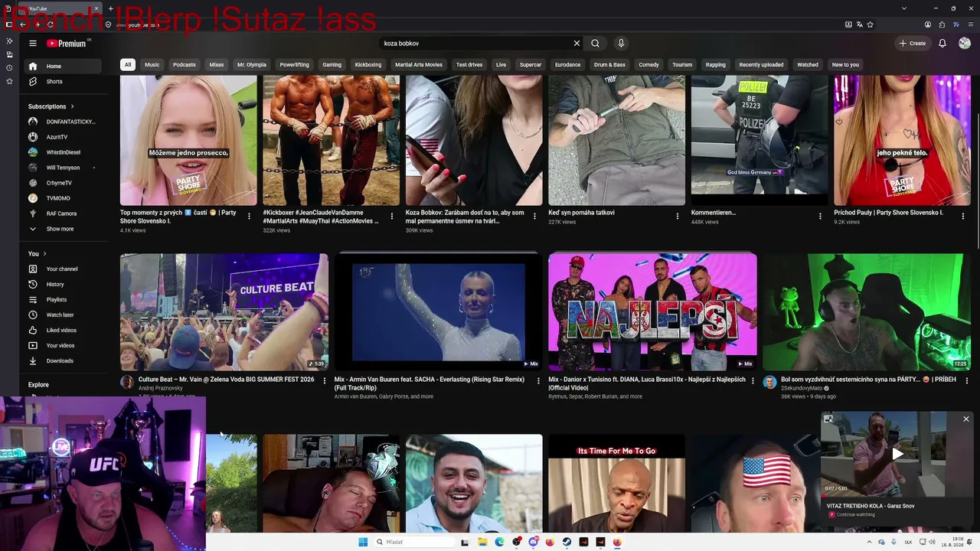This screenshot has width=980, height=551.
Task: Click the Create button
Action: pos(913,44)
